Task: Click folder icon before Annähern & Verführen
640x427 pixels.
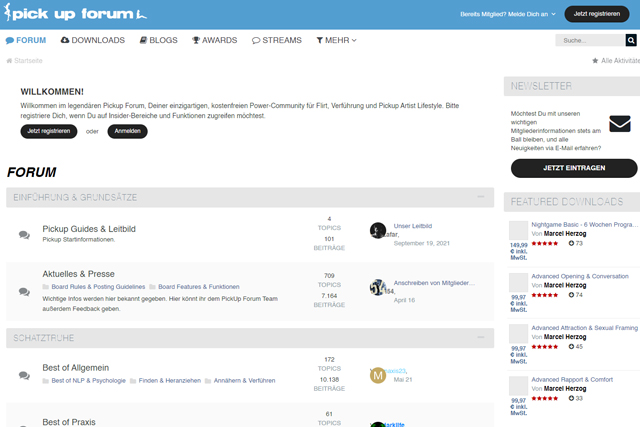Action: pos(208,380)
